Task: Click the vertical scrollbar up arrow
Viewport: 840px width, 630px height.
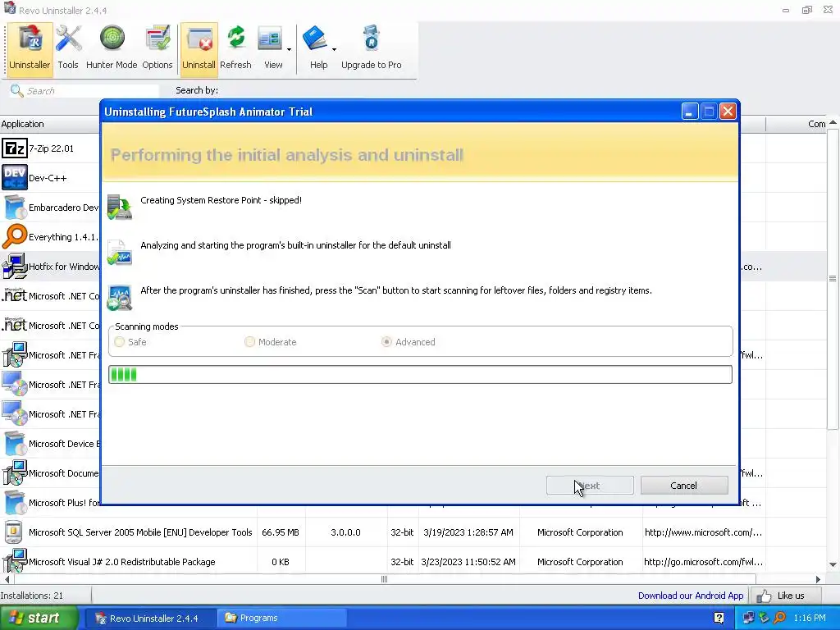Action: pos(833,123)
